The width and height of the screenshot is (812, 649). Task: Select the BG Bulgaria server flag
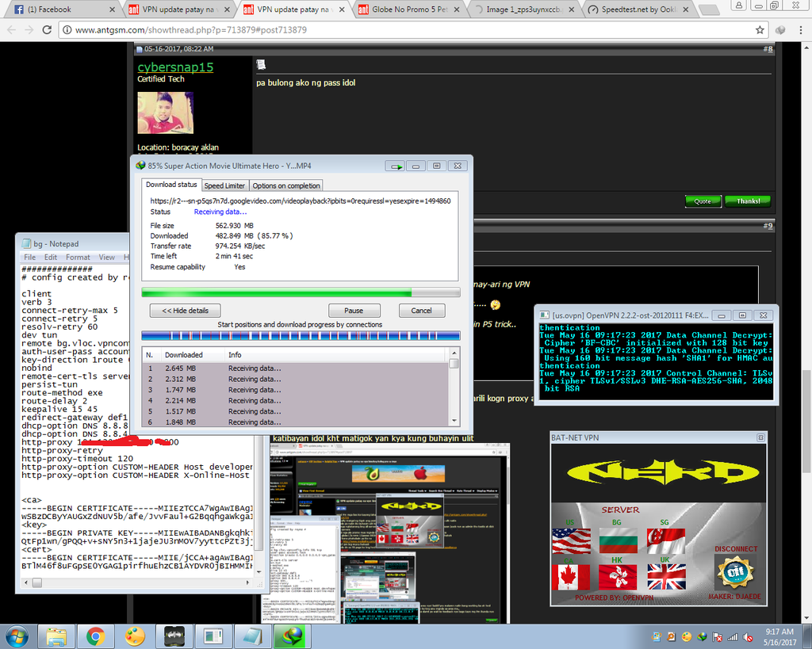click(x=618, y=541)
